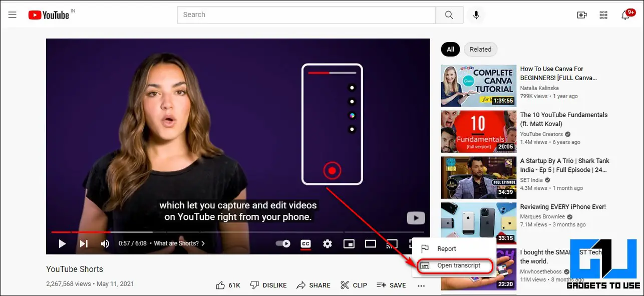Open the iPhone review video thumbnail
Screen dimensions: 644x296
tap(479, 223)
